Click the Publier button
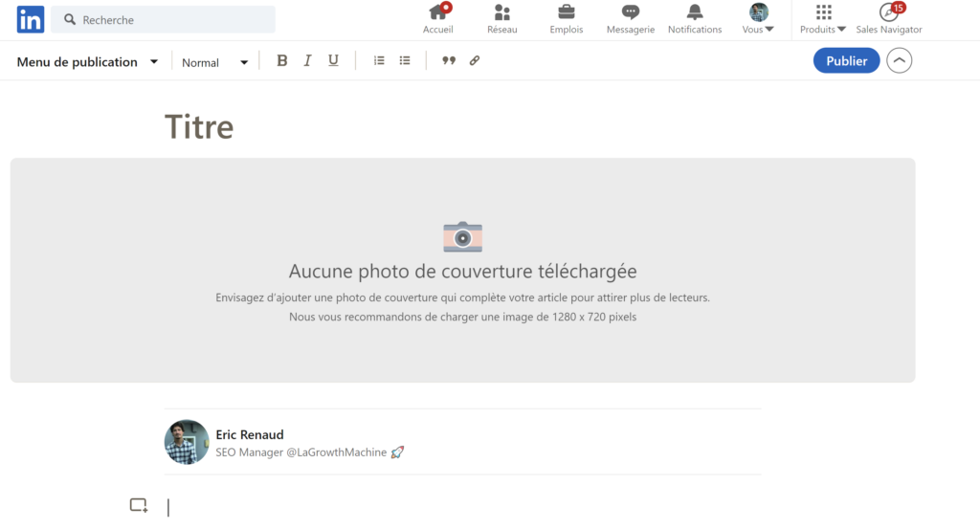 (x=846, y=61)
